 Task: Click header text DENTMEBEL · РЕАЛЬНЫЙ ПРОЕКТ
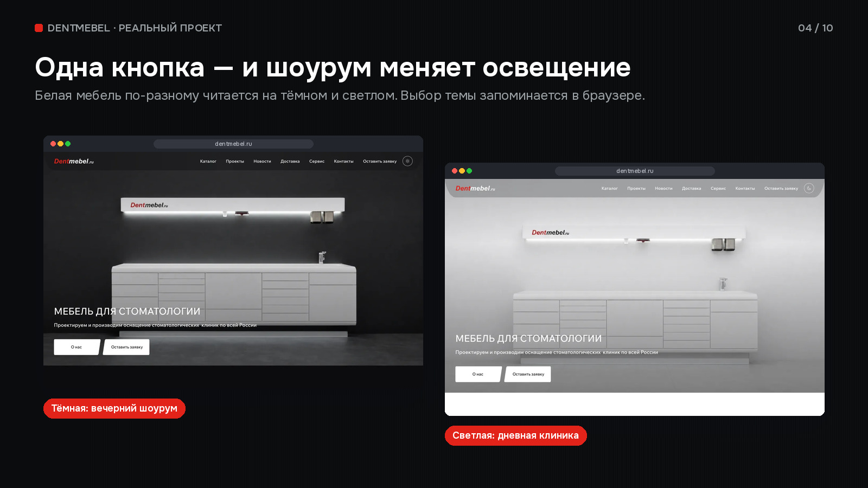coord(135,28)
